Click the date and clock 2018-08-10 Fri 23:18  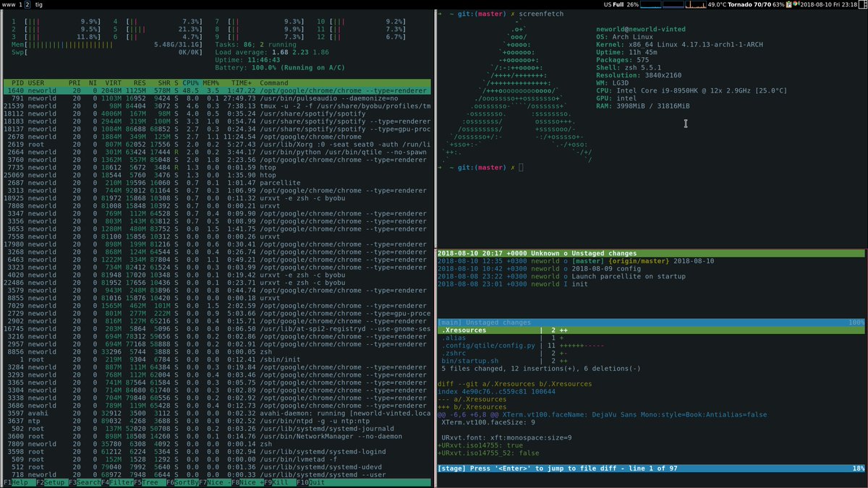pyautogui.click(x=829, y=4)
